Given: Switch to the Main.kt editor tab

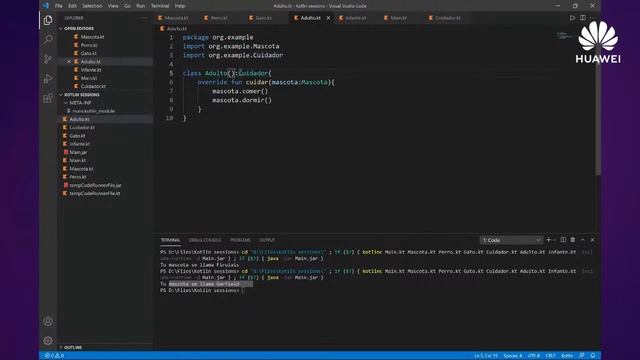Looking at the screenshot, I should 398,18.
